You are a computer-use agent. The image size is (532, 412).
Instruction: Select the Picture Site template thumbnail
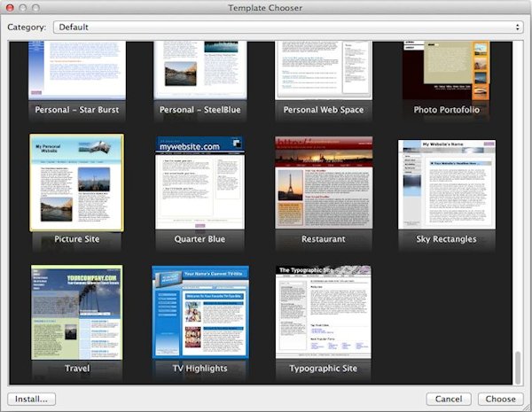pos(76,183)
